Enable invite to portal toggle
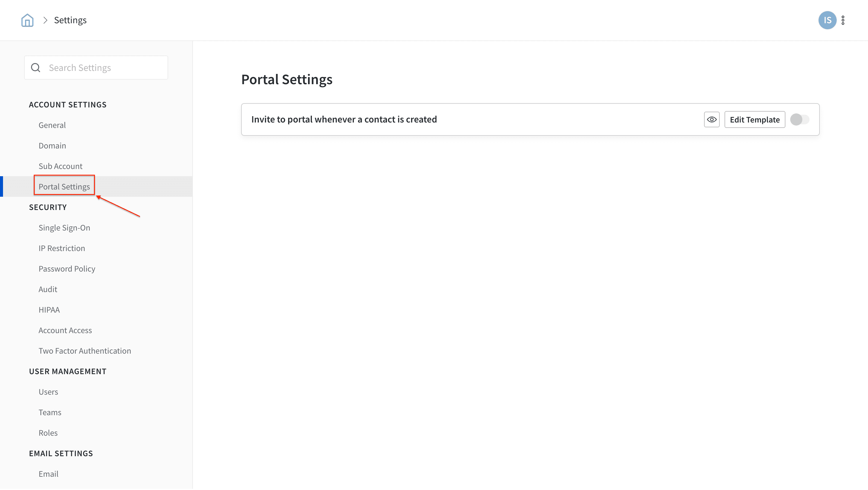This screenshot has height=490, width=868. [799, 120]
